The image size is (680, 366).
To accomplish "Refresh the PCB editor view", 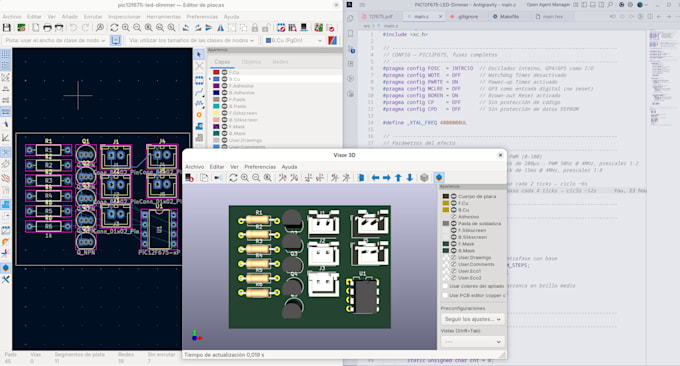I will coord(114,28).
